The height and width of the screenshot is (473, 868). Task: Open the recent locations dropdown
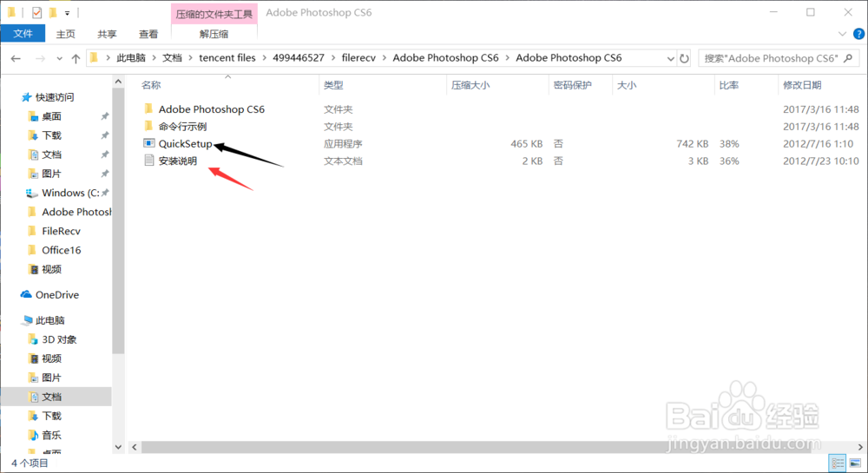59,58
